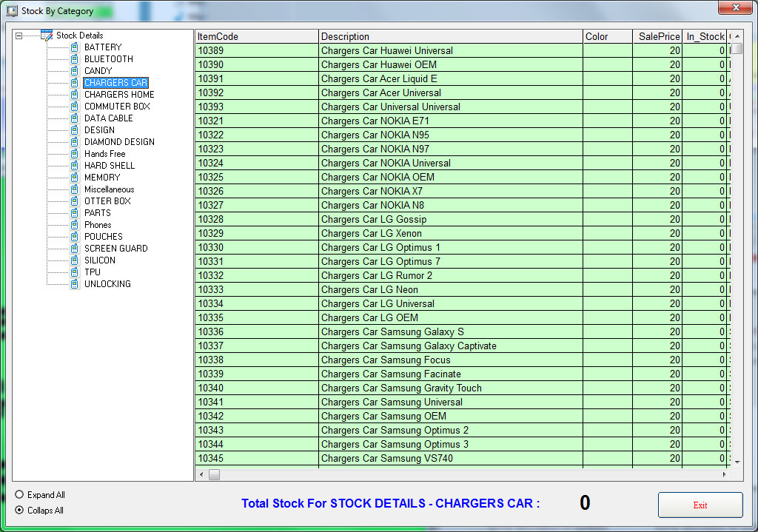Click Chargers Car LG Gossip row

[x=463, y=219]
